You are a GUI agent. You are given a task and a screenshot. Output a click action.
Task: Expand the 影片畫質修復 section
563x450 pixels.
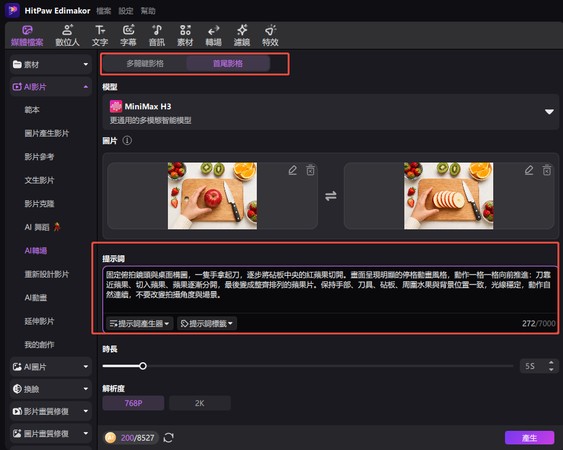pos(51,411)
